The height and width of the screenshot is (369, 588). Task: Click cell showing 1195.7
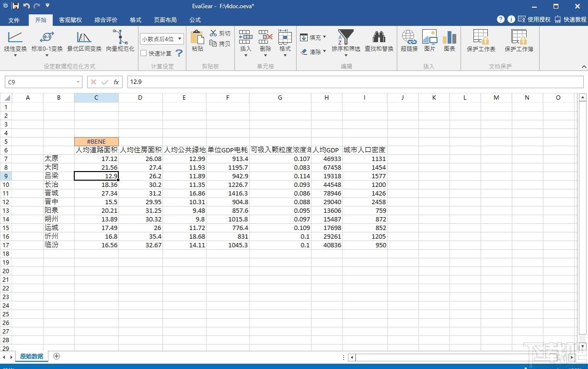pos(228,167)
